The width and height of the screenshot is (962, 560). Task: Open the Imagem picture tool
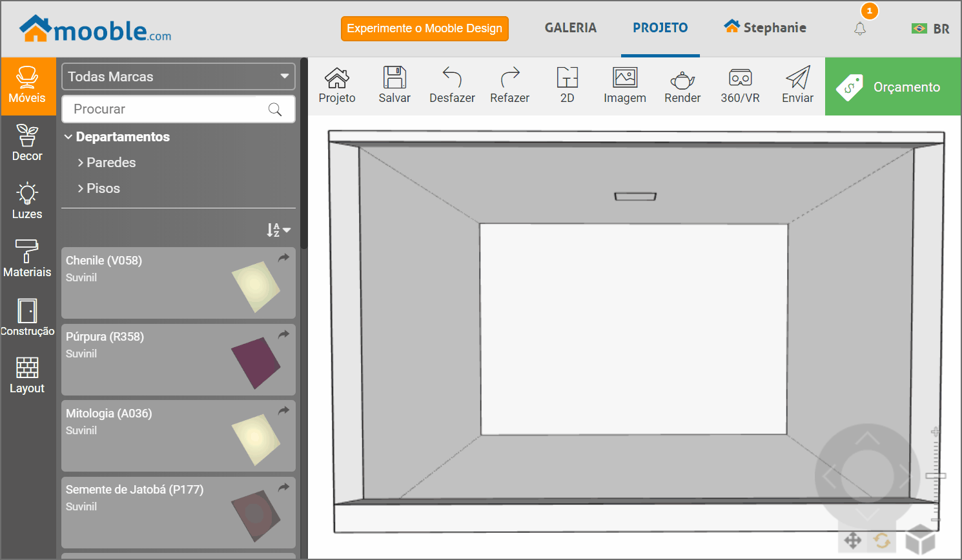pos(625,86)
